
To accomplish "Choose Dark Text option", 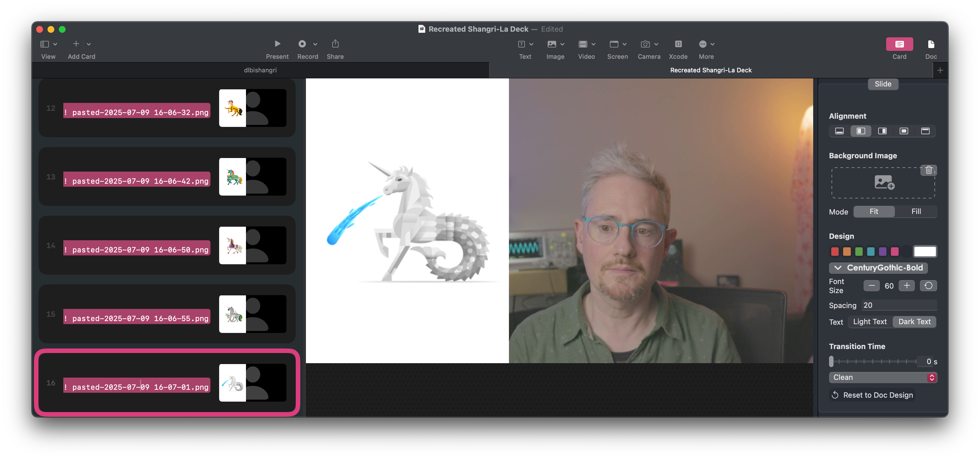I will (x=914, y=322).
